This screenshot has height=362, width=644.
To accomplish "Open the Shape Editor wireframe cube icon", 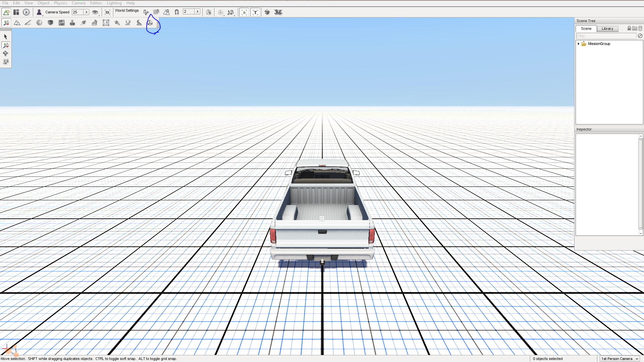I will click(x=150, y=23).
